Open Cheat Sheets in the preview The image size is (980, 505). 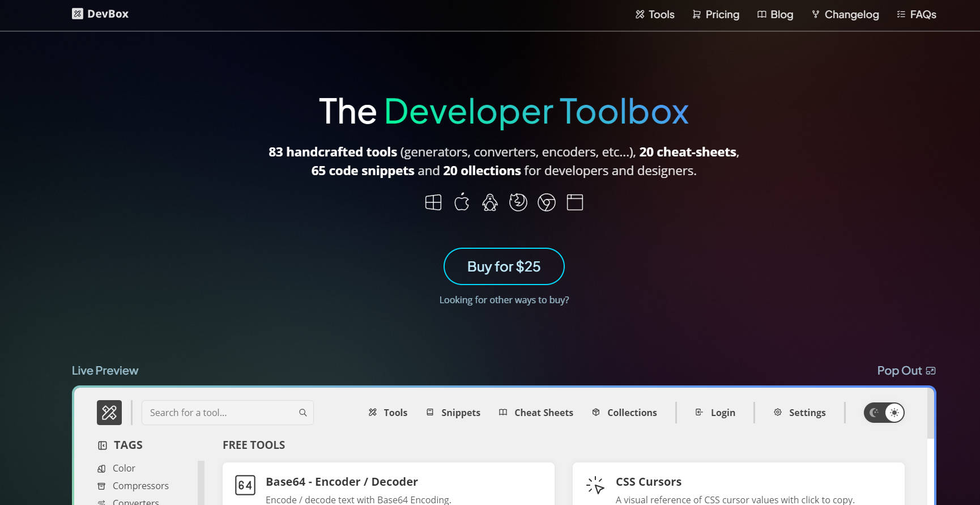(536, 413)
